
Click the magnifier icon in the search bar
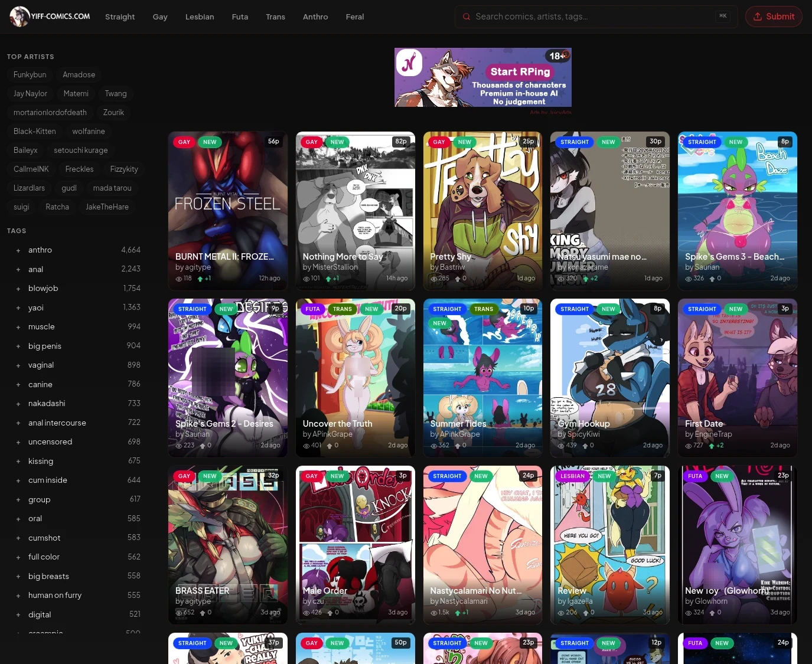(x=467, y=17)
